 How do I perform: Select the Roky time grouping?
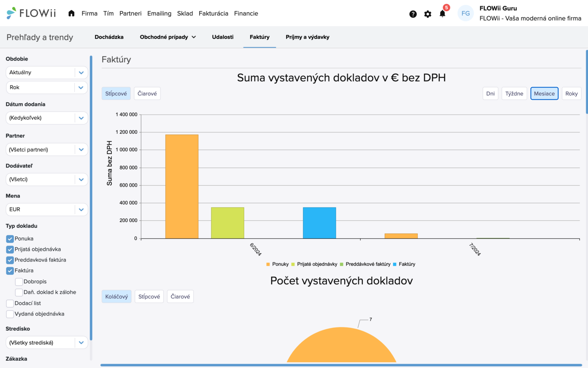click(572, 93)
